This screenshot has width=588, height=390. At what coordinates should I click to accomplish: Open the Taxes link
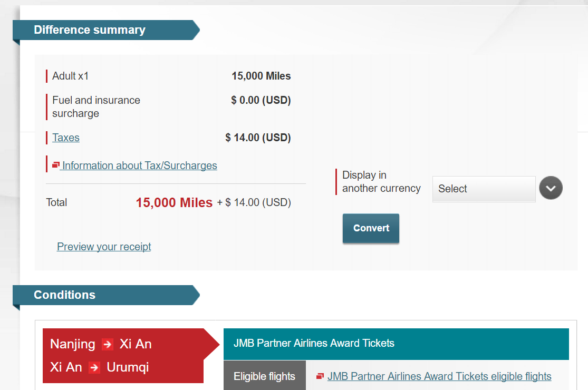[x=66, y=138]
